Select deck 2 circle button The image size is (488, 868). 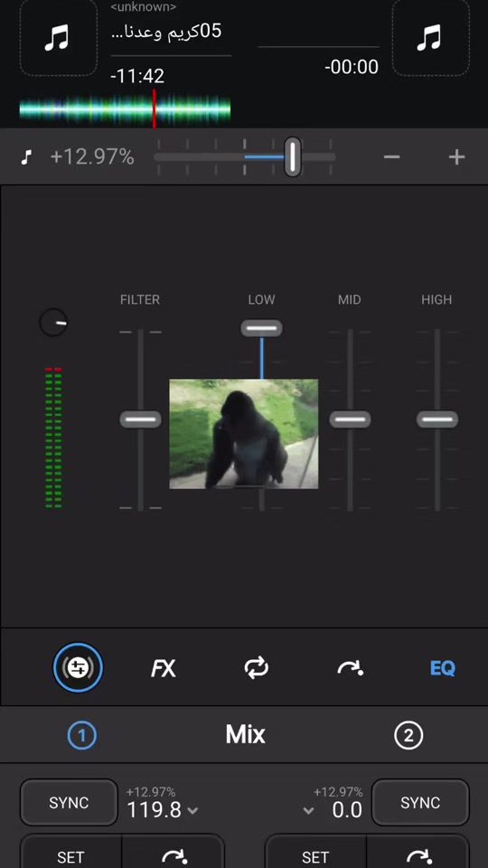click(x=408, y=736)
